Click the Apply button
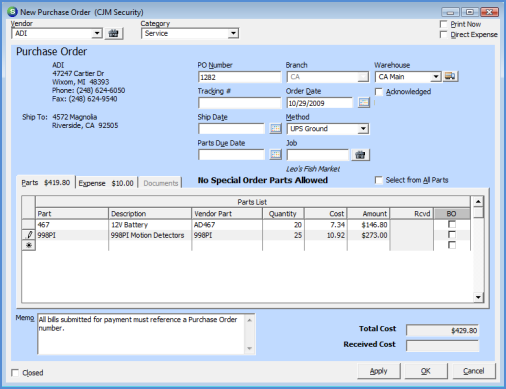Image resolution: width=506 pixels, height=389 pixels. coord(378,371)
